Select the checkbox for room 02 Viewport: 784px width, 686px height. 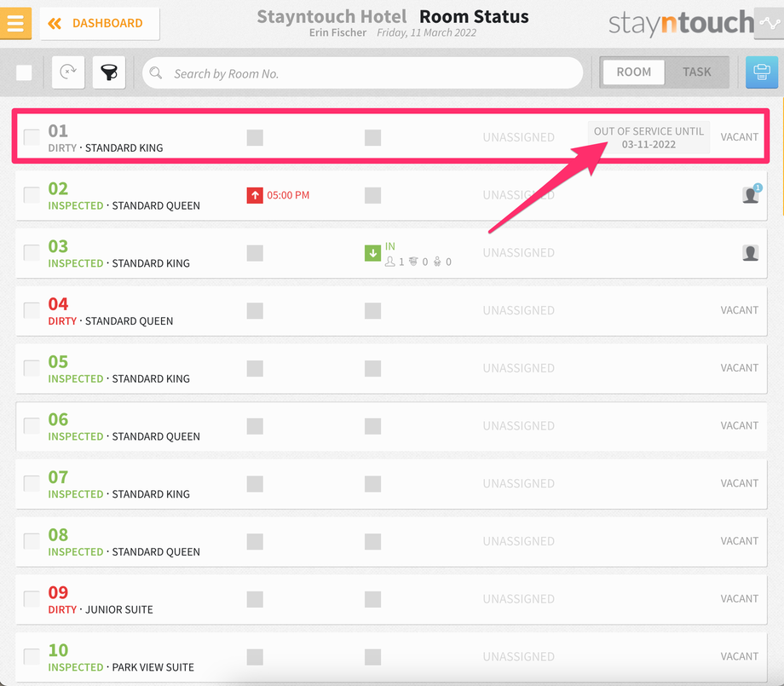tap(32, 195)
